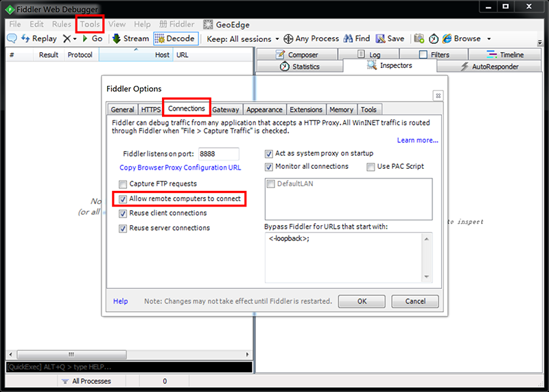Click the Learn more link

click(x=417, y=140)
